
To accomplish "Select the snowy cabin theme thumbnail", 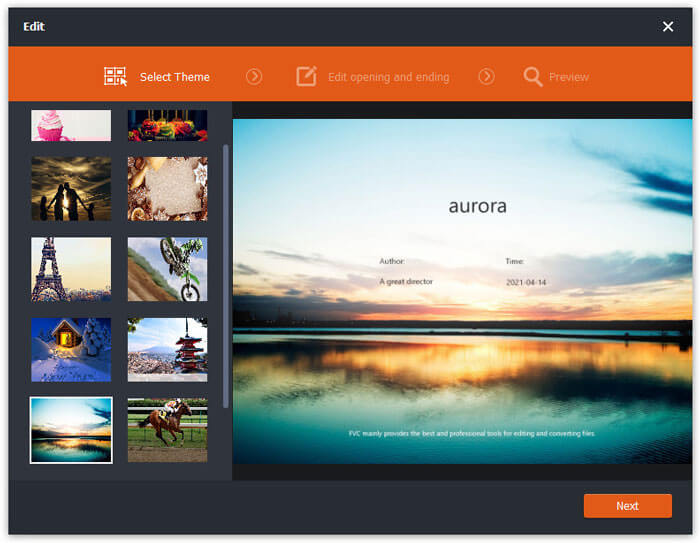I will click(x=71, y=349).
